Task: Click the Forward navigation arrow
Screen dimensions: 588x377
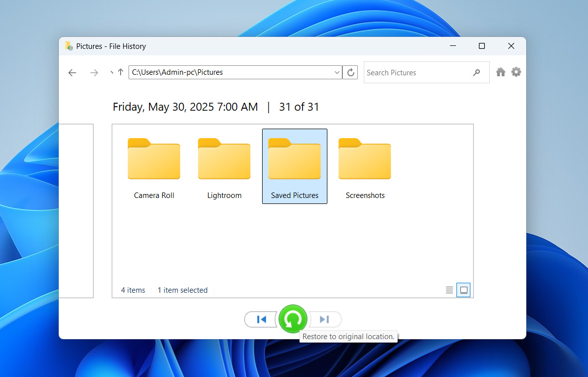Action: (94, 73)
